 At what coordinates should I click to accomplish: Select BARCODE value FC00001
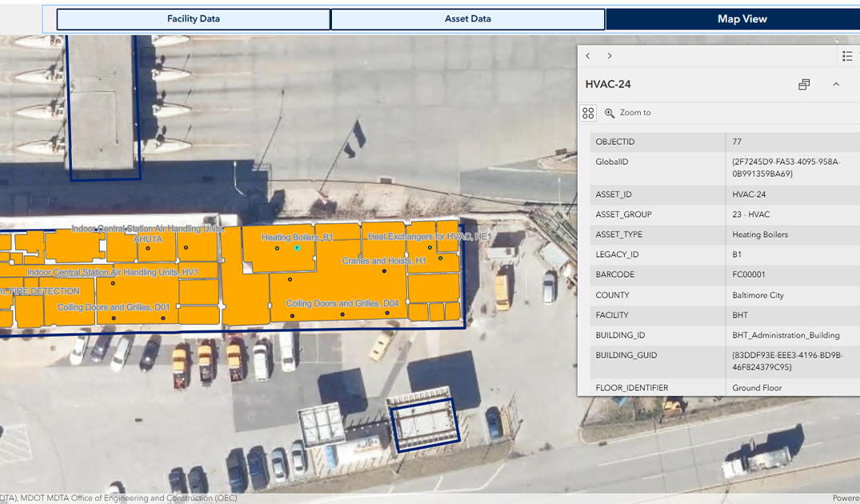click(x=749, y=274)
